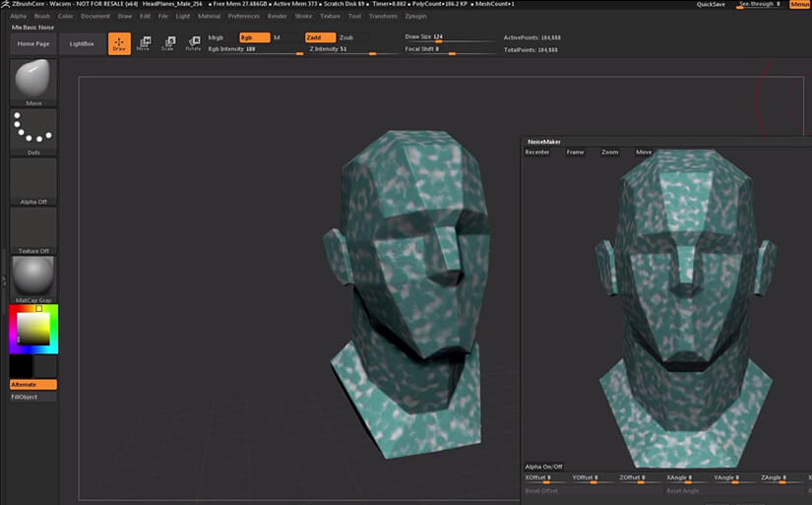The width and height of the screenshot is (812, 505).
Task: Adjust the ZAngle slider in NoiseMaker
Action: pyautogui.click(x=781, y=478)
